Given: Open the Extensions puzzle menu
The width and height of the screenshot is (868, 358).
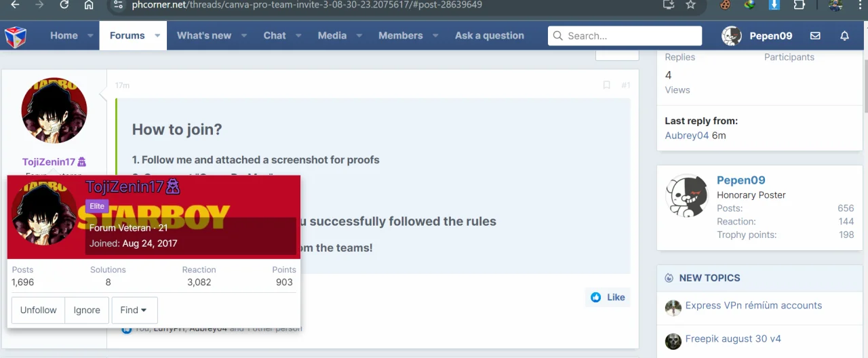Looking at the screenshot, I should point(799,5).
